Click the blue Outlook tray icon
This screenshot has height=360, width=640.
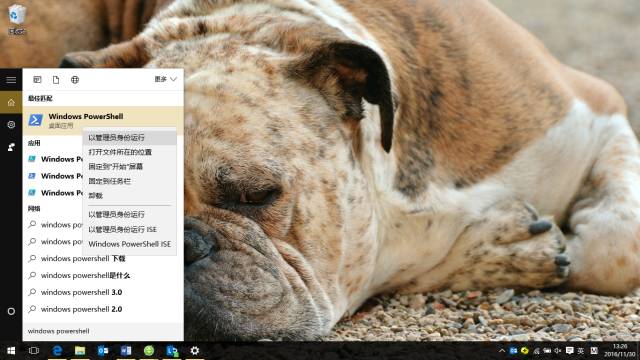coord(513,351)
